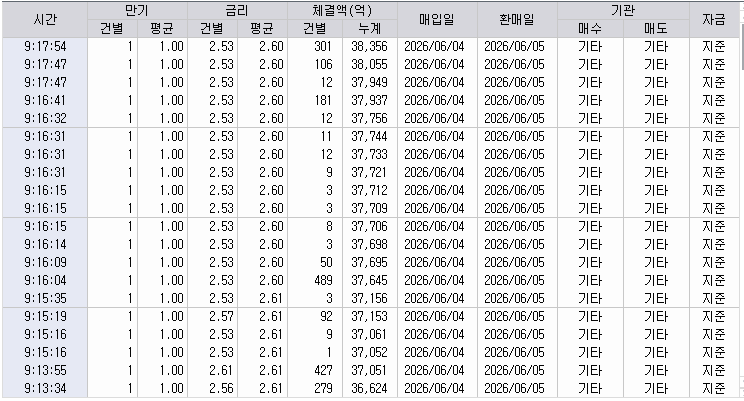744x401 pixels.
Task: Select the 9:15:19 time cell
Action: [45, 317]
